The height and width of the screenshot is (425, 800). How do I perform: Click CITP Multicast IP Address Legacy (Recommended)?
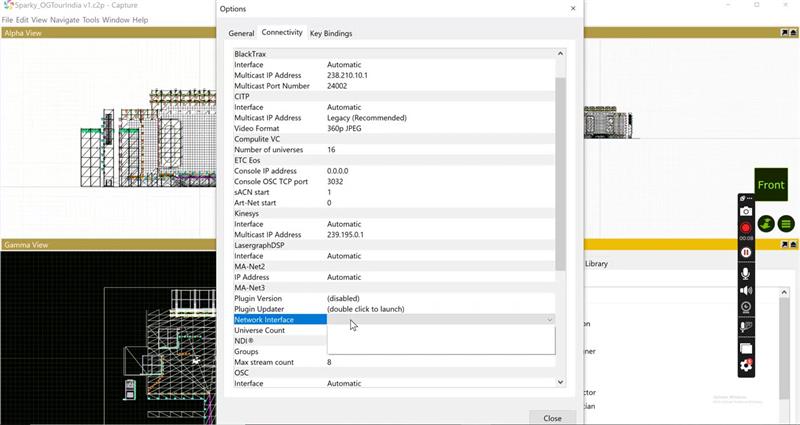[x=367, y=117]
